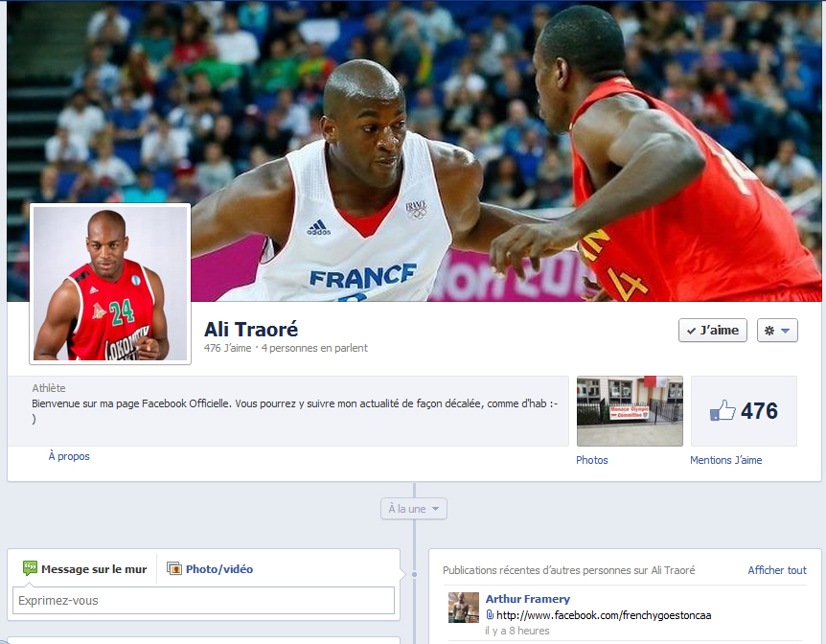
Task: Click the link icon before the frenchygoestoncaa URL
Action: coord(490,615)
